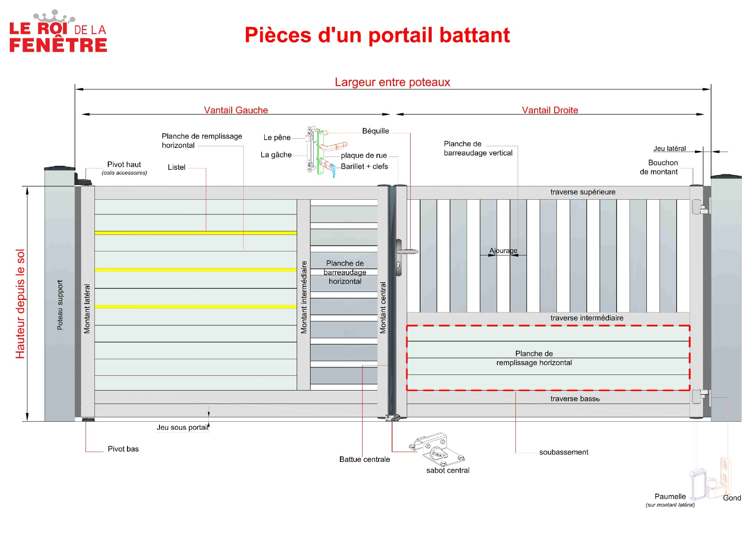
Task: Click the 'Hauteur depuis le sol' vertical label
Action: pos(20,304)
